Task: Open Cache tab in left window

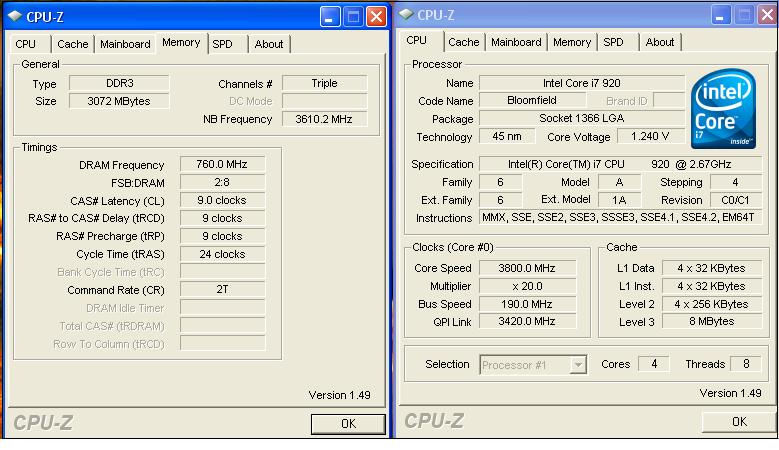Action: tap(73, 44)
